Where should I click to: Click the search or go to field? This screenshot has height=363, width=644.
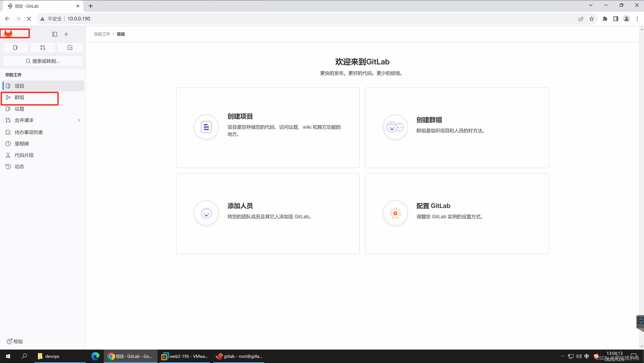[x=43, y=61]
